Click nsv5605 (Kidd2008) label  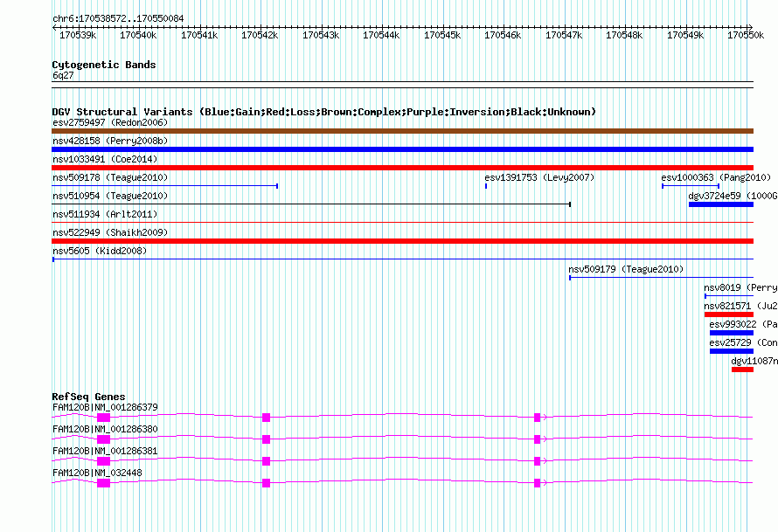(100, 251)
